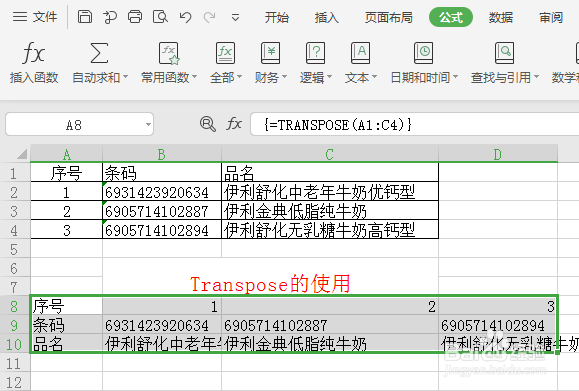Undo the last action

coord(185,17)
